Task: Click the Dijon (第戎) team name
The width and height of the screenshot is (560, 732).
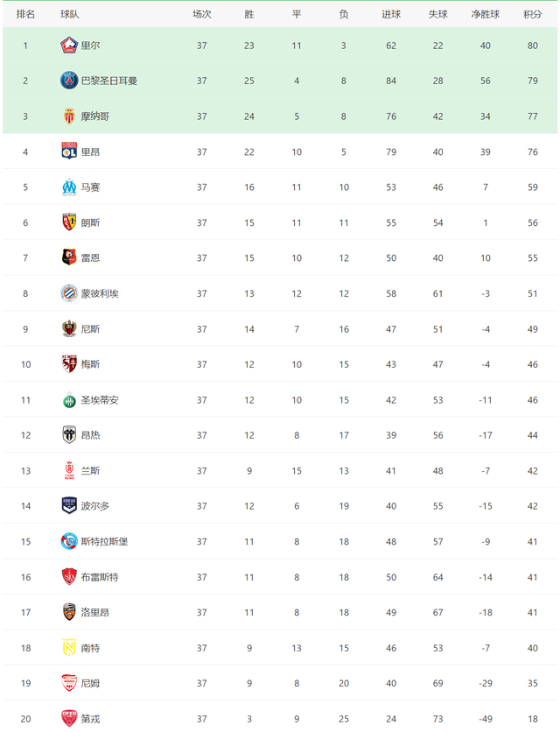Action: click(90, 719)
